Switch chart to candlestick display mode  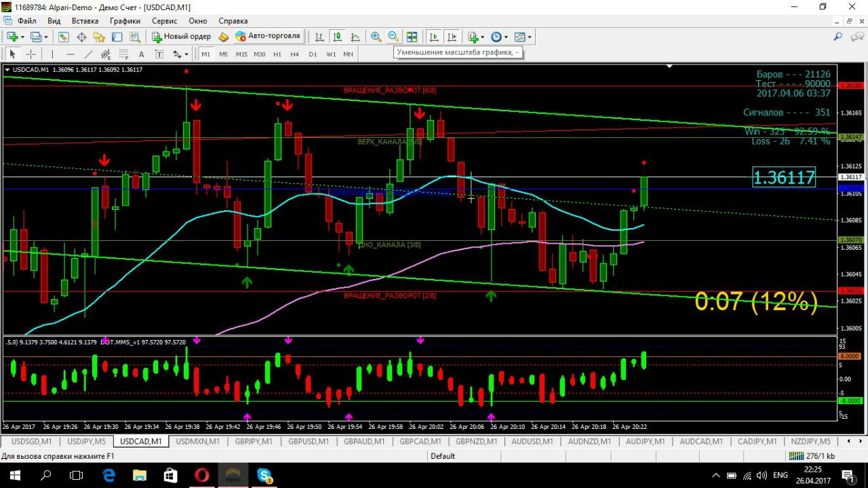337,37
